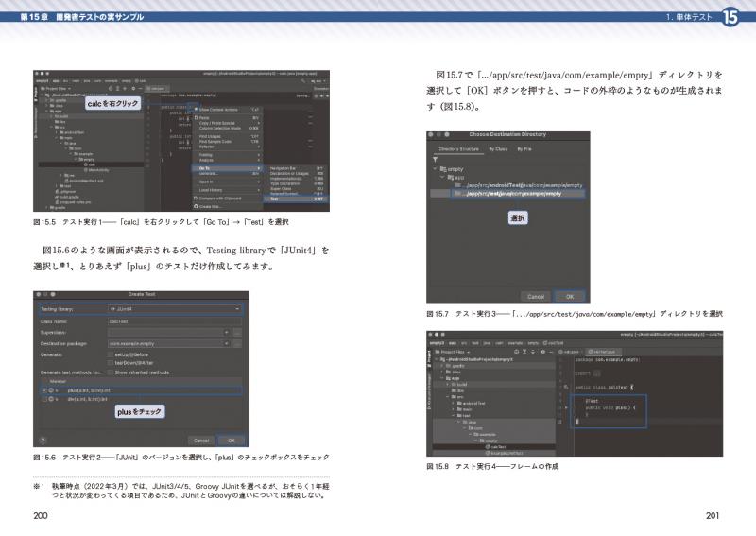Click the settings gear icon in figure 15.5 project panel
The width and height of the screenshot is (756, 536).
click(132, 89)
